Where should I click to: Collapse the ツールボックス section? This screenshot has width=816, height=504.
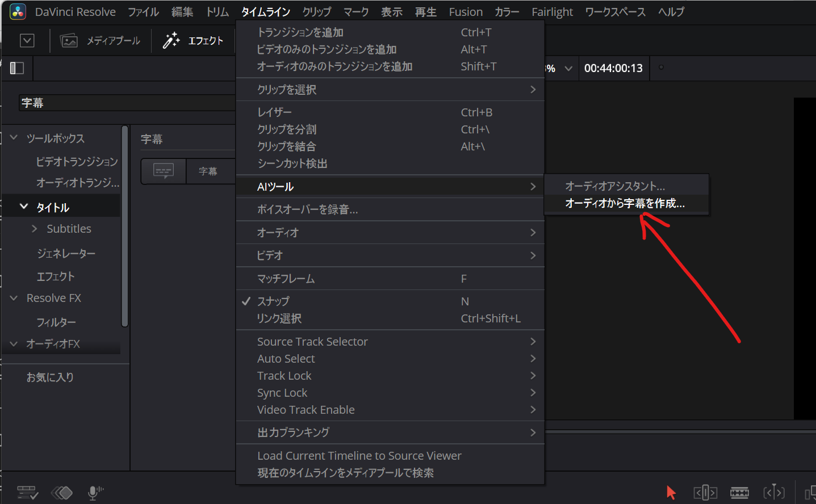click(14, 138)
